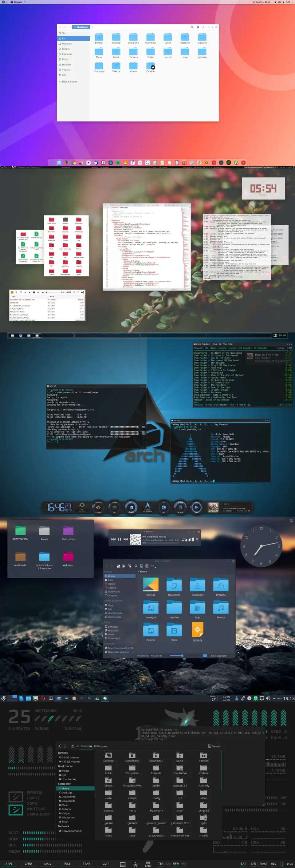Click the volume speaker icon in the KDE tray
Image resolution: width=295 pixels, height=868 pixels.
(268, 698)
